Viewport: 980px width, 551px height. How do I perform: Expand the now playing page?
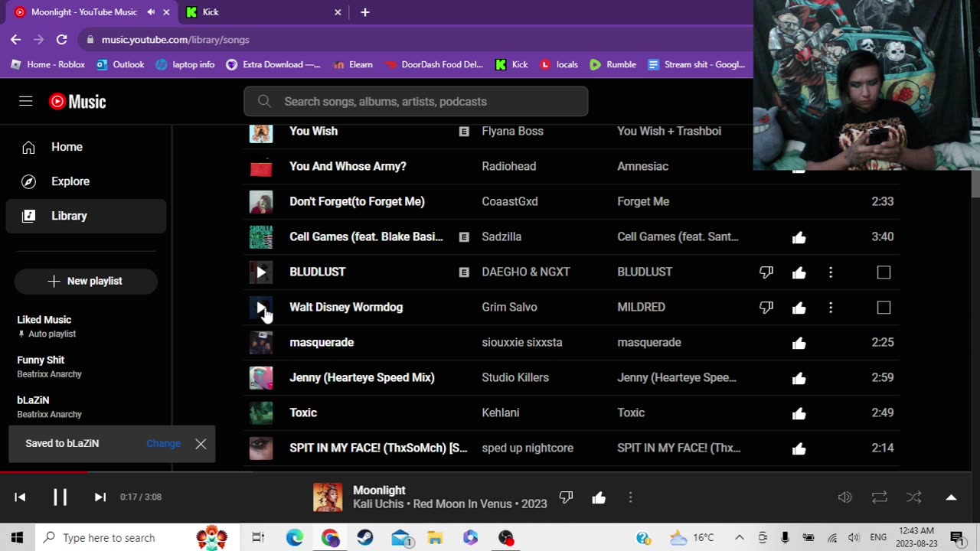tap(951, 497)
